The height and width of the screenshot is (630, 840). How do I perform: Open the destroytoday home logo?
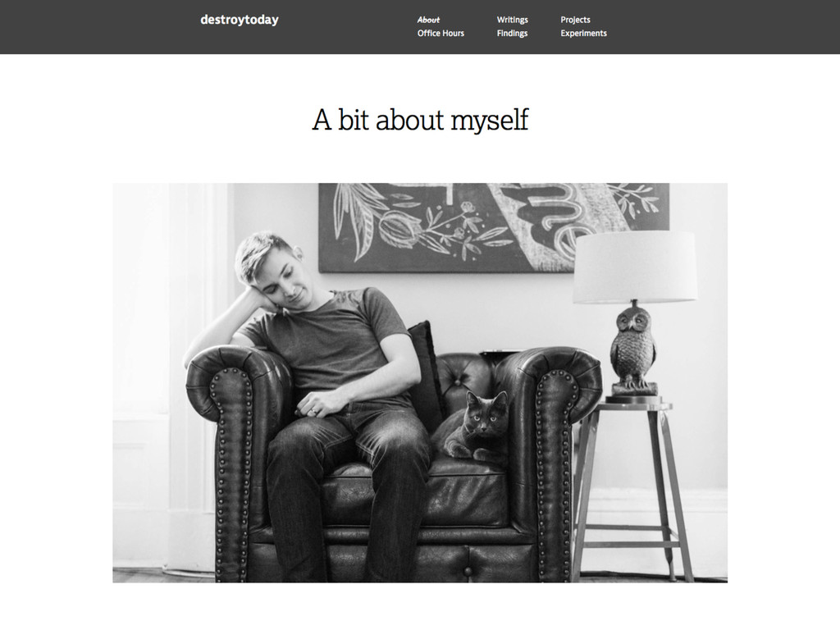point(239,20)
